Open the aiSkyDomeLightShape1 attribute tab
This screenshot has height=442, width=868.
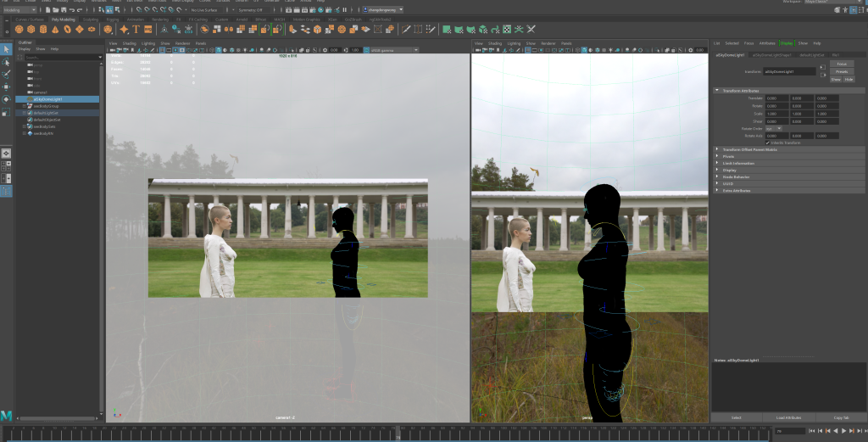pyautogui.click(x=772, y=55)
